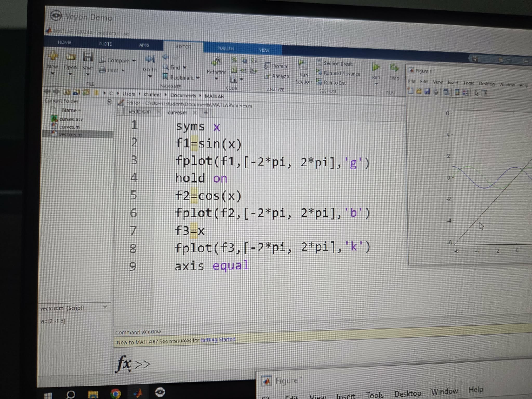532x399 pixels.
Task: Click the Analyze code button
Action: 276,76
